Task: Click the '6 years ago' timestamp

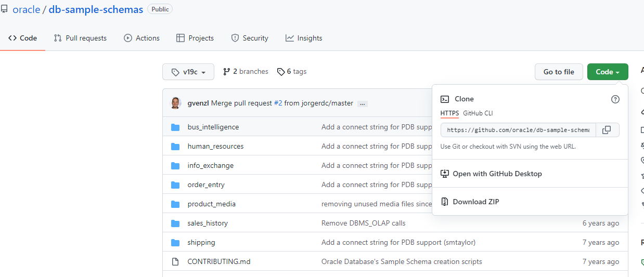Action: [601, 223]
